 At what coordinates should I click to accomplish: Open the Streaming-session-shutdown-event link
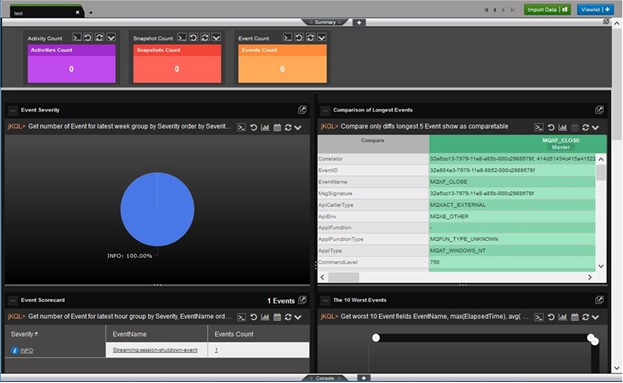coord(155,350)
